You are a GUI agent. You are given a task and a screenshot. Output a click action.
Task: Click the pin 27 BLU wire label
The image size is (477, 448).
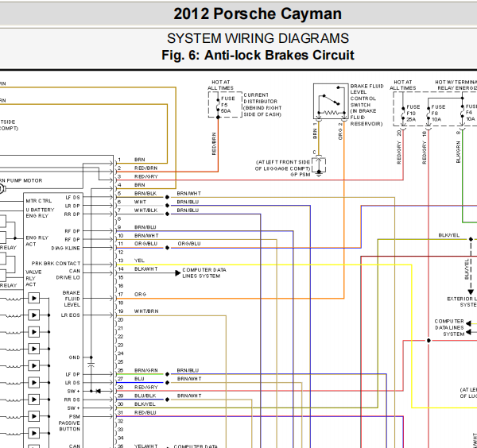pos(139,379)
